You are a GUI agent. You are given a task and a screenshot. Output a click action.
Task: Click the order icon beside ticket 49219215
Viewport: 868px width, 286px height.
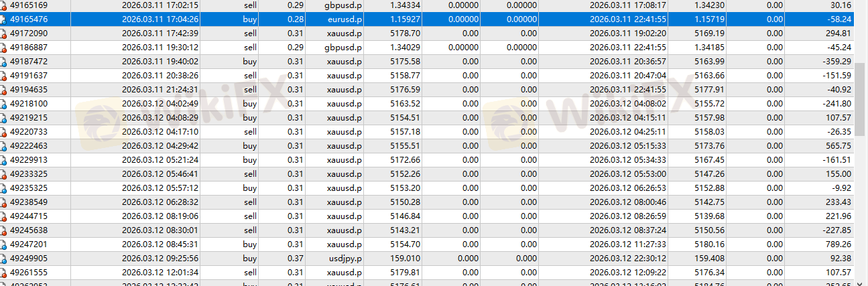point(4,118)
